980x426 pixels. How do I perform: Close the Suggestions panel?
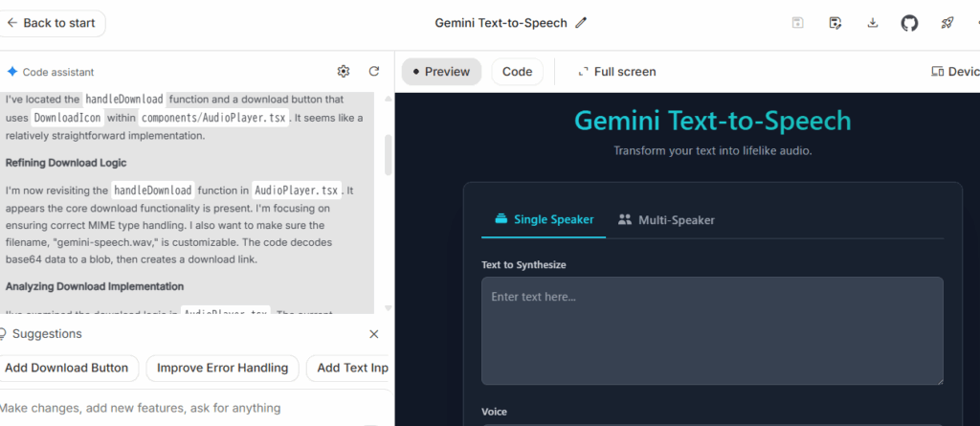coord(374,334)
